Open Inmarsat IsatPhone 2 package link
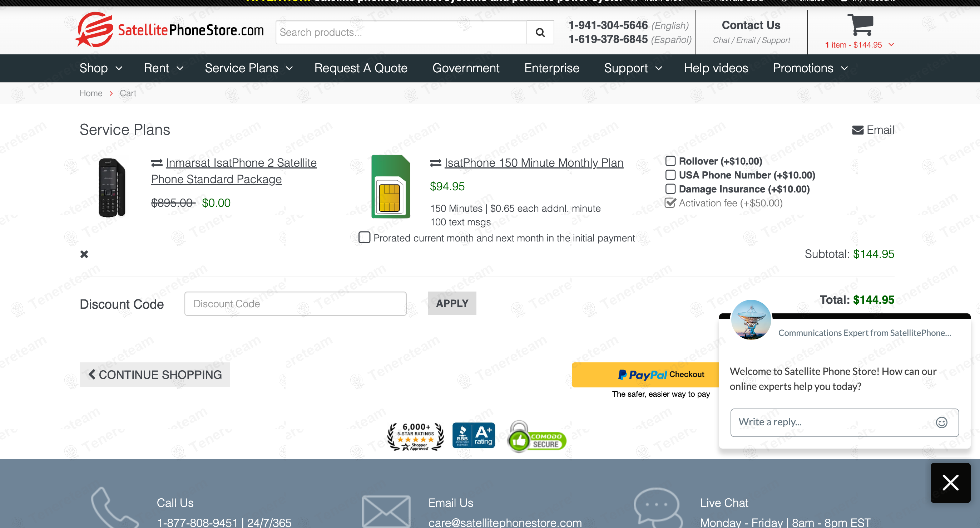The height and width of the screenshot is (528, 980). [x=234, y=171]
